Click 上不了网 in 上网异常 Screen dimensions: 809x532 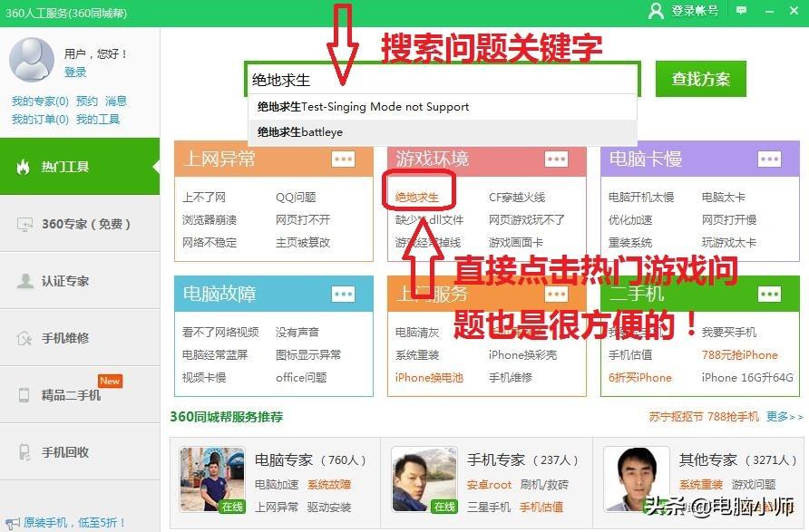tap(204, 198)
